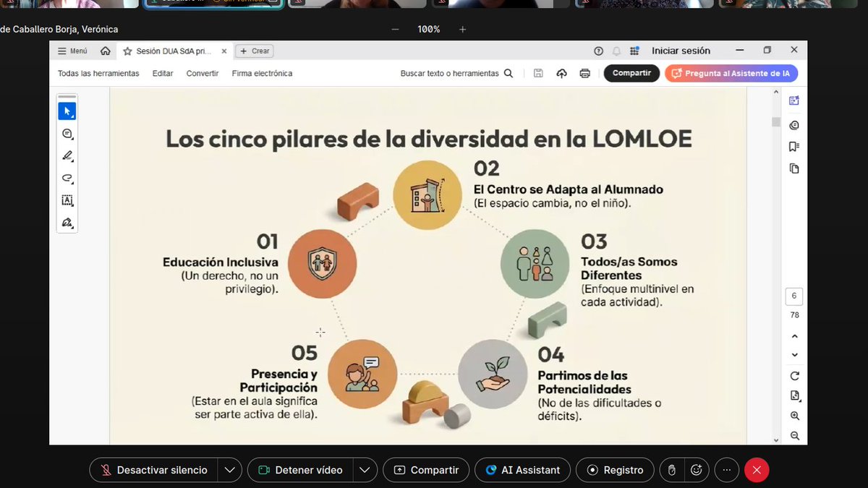
Task: Toggle Detener vídeo button
Action: tap(302, 470)
